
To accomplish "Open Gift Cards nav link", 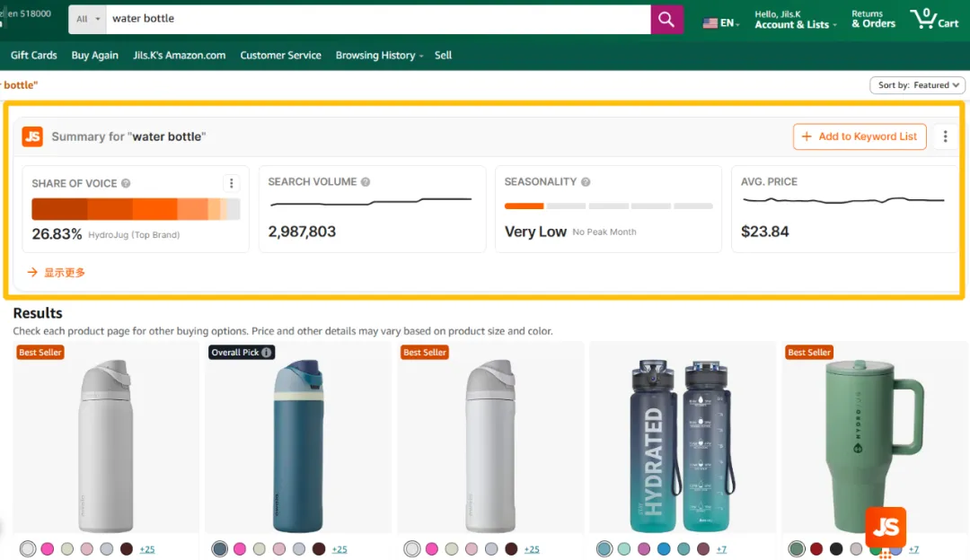I will 33,55.
